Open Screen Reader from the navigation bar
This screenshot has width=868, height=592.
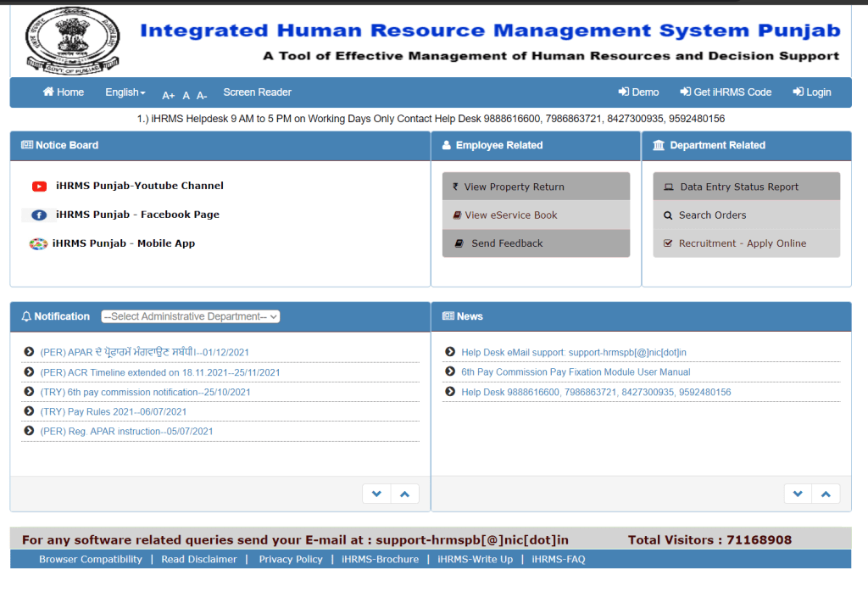coord(258,92)
